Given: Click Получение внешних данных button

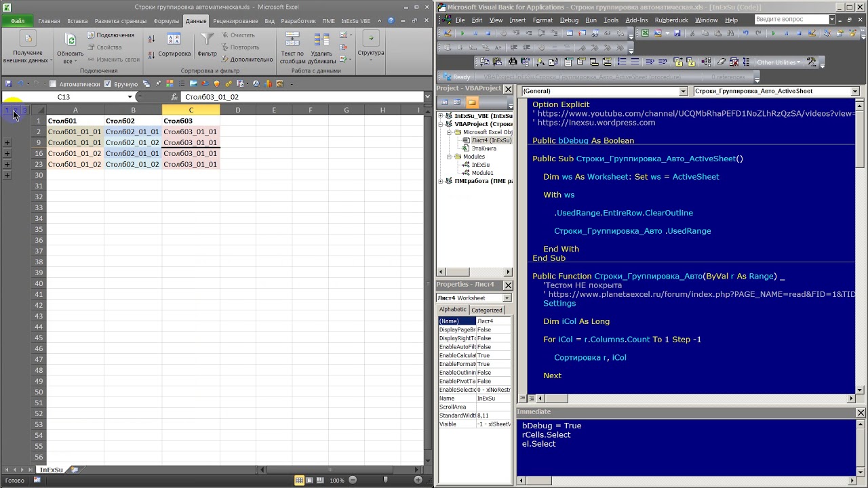Looking at the screenshot, I should pyautogui.click(x=27, y=47).
